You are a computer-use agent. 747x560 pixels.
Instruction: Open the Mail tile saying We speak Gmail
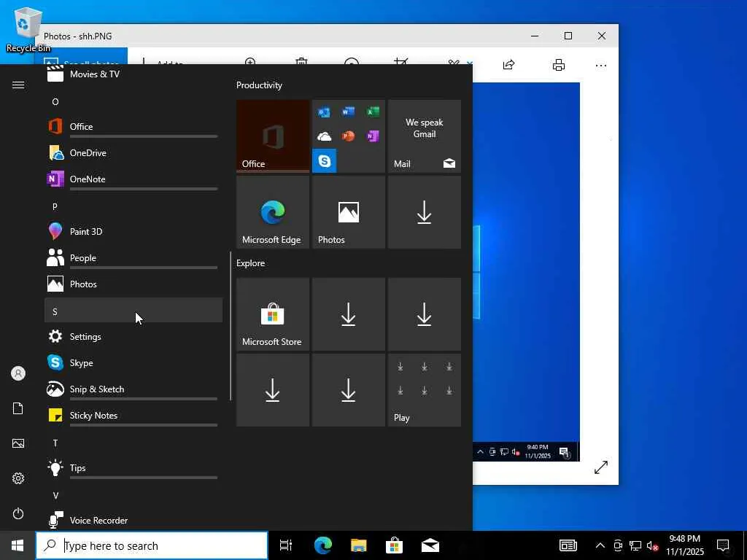point(424,136)
